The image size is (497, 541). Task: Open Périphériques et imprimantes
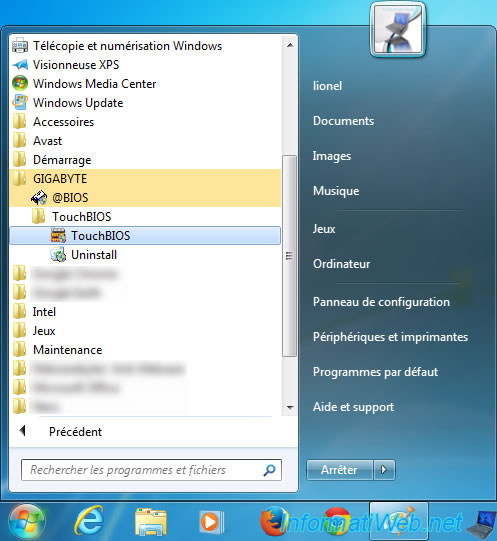(x=390, y=337)
